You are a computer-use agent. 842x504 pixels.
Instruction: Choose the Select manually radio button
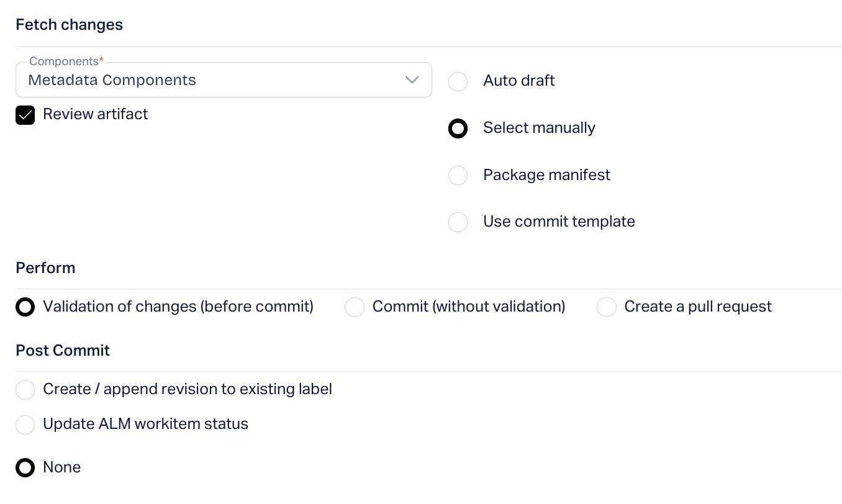(x=458, y=128)
